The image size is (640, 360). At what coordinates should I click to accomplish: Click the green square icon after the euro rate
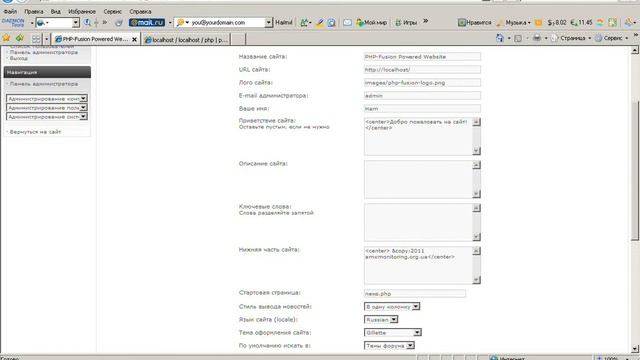(612, 22)
